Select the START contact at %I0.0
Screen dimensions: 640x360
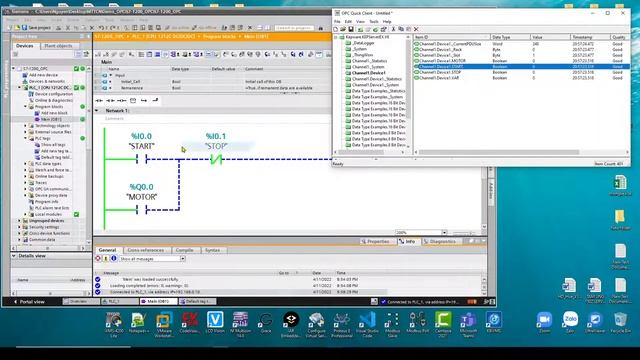point(142,159)
